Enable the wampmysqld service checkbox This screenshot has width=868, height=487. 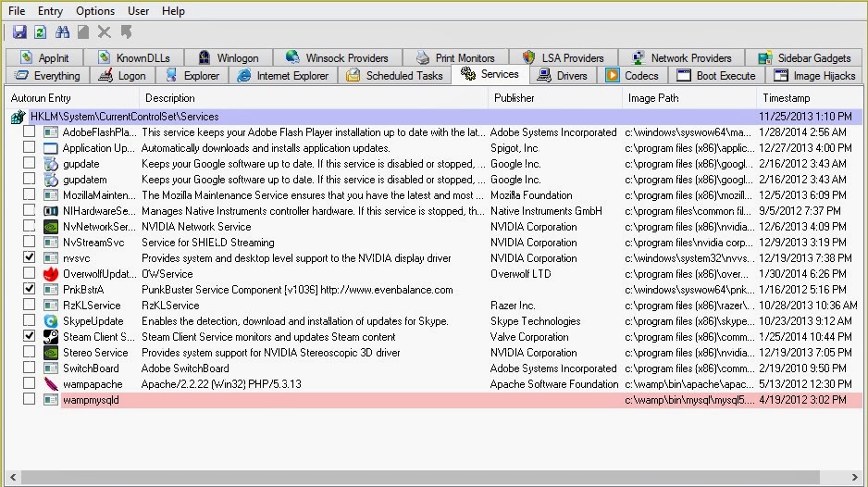coord(30,399)
